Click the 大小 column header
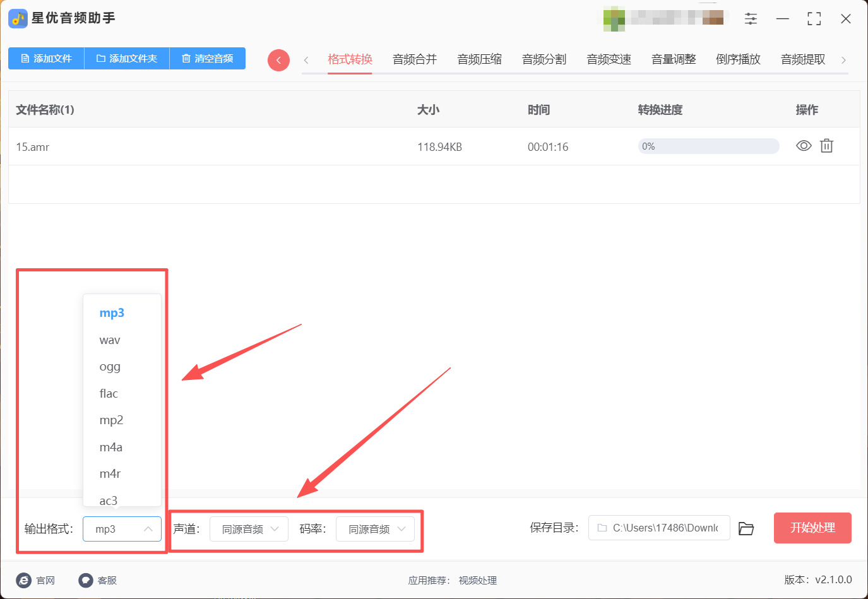Viewport: 868px width, 599px height. [428, 110]
